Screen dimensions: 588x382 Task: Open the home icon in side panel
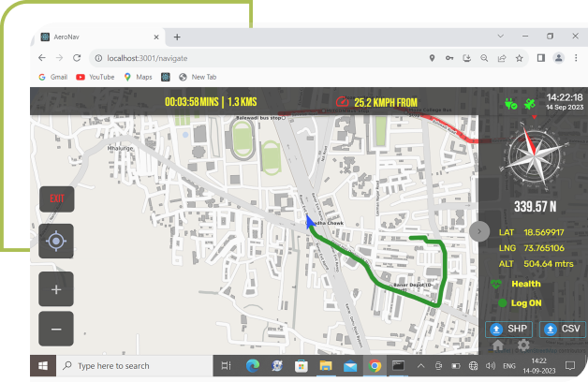pyautogui.click(x=497, y=346)
